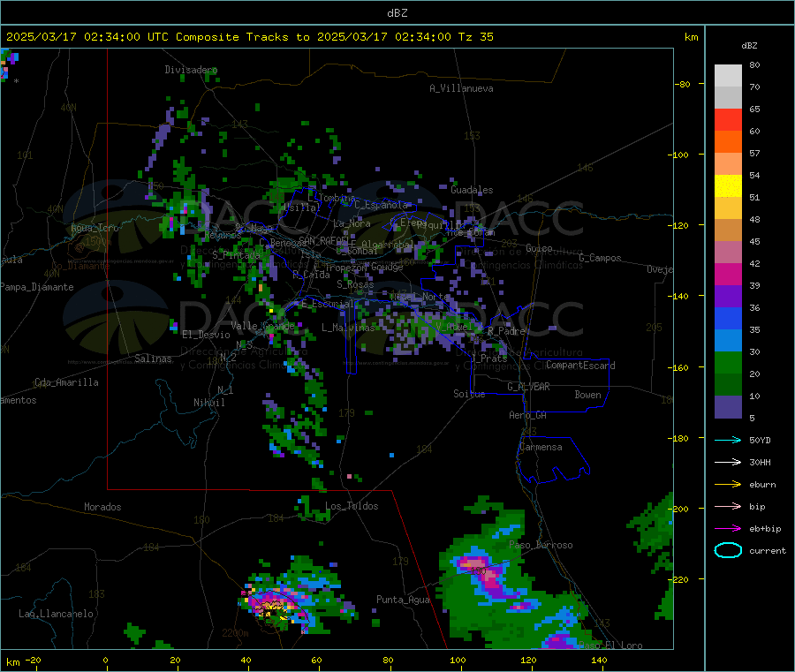
Task: Click the C_Española map label
Action: coord(381,205)
